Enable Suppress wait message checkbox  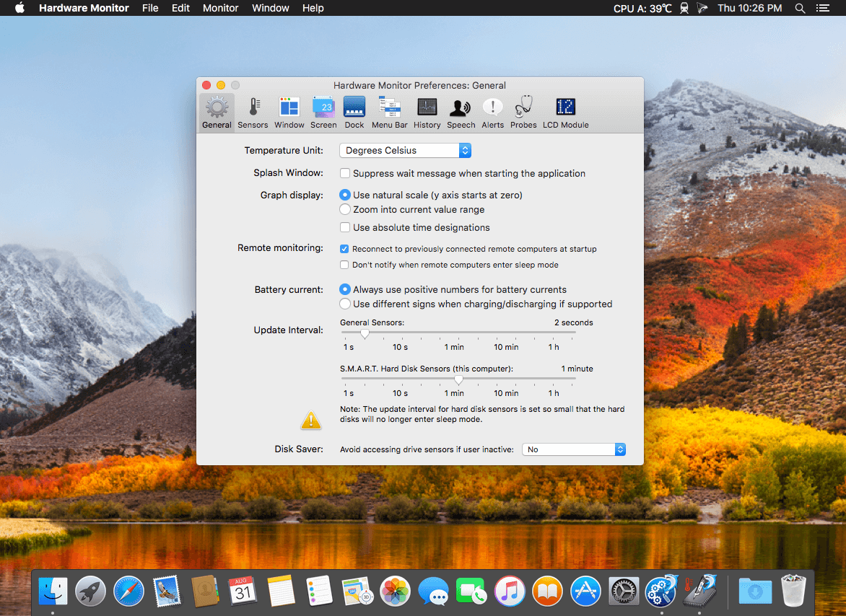[x=345, y=174]
